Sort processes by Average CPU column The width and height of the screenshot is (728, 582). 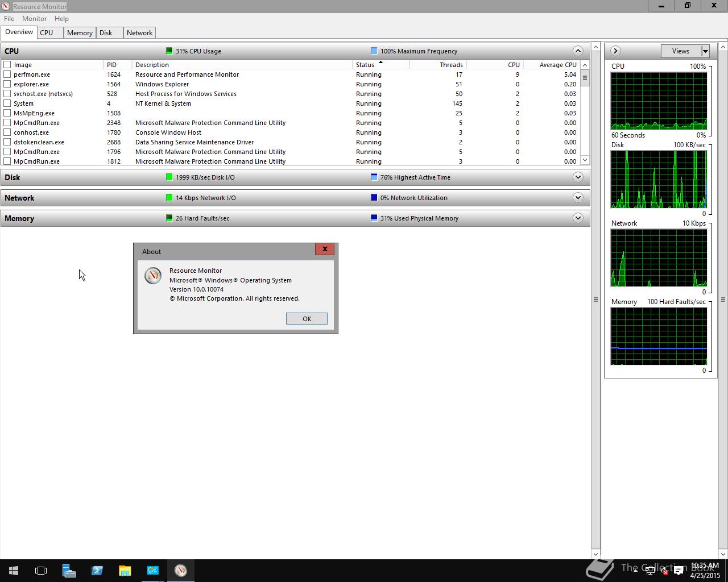point(551,65)
